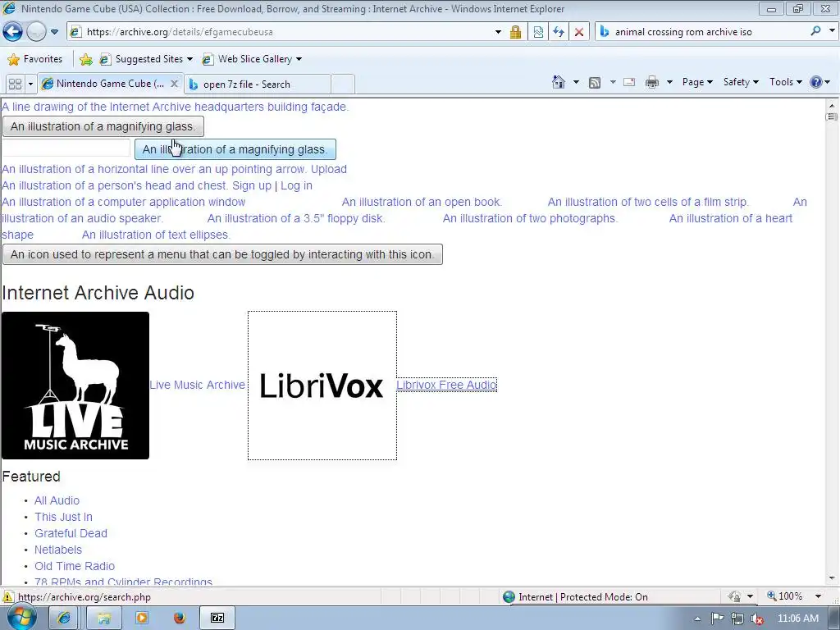Click the film strip illustration link

648,202
